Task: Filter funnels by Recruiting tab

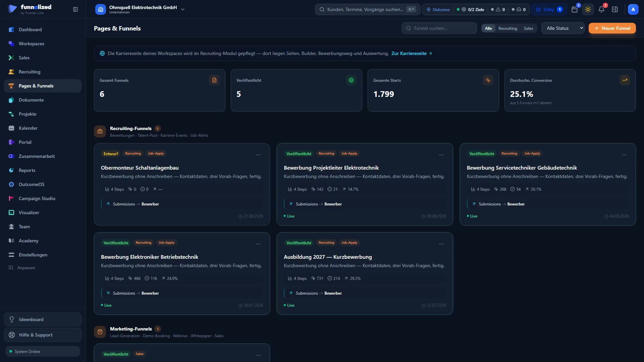Action: pyautogui.click(x=508, y=28)
